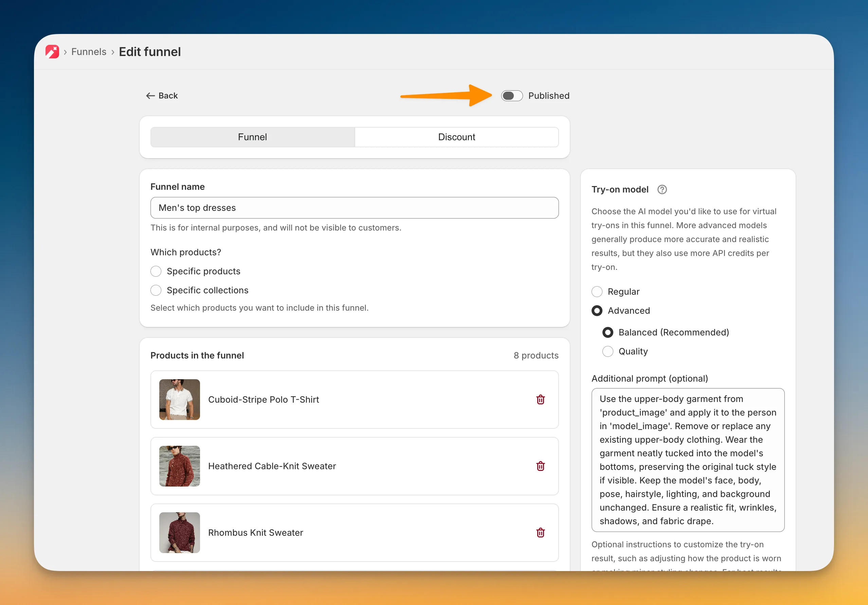Toggle the Published switch

pyautogui.click(x=512, y=96)
